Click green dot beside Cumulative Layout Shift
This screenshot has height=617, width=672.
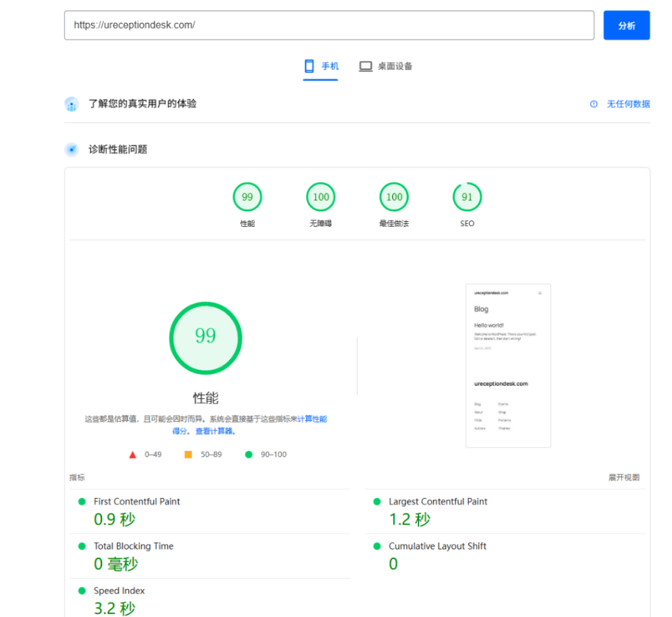point(377,546)
